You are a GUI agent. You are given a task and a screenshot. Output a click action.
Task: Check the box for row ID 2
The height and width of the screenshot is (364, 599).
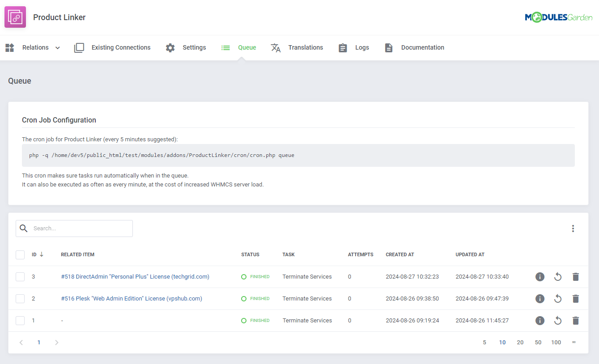(x=20, y=299)
